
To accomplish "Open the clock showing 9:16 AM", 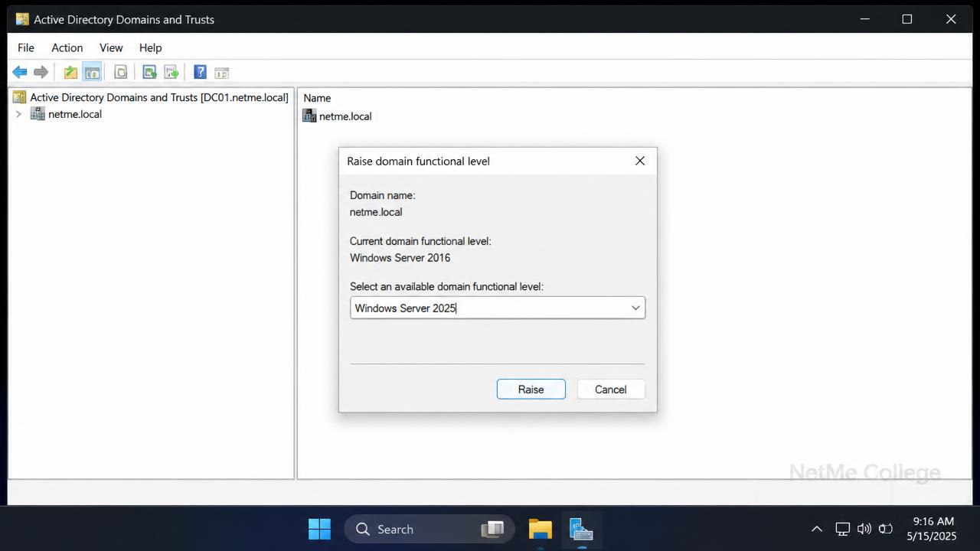I will tap(932, 529).
